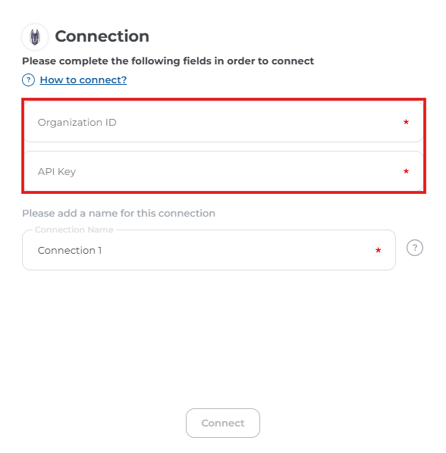
Task: Click the API Key placeholder text
Action: 57,172
